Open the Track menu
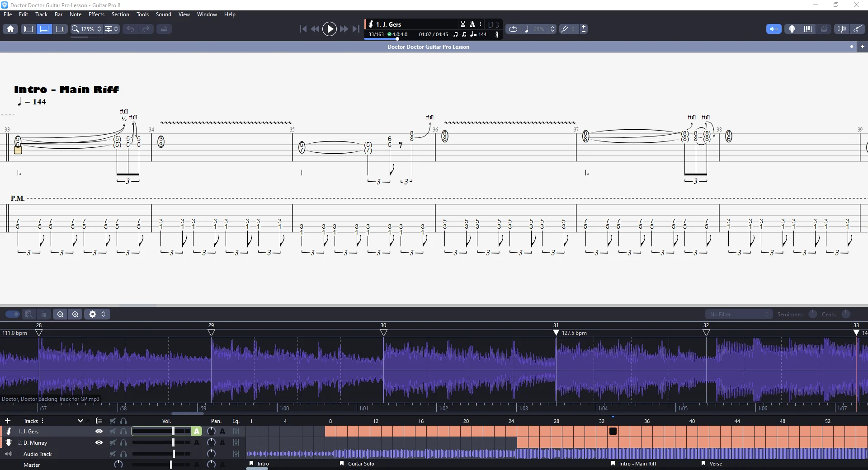 (x=41, y=14)
